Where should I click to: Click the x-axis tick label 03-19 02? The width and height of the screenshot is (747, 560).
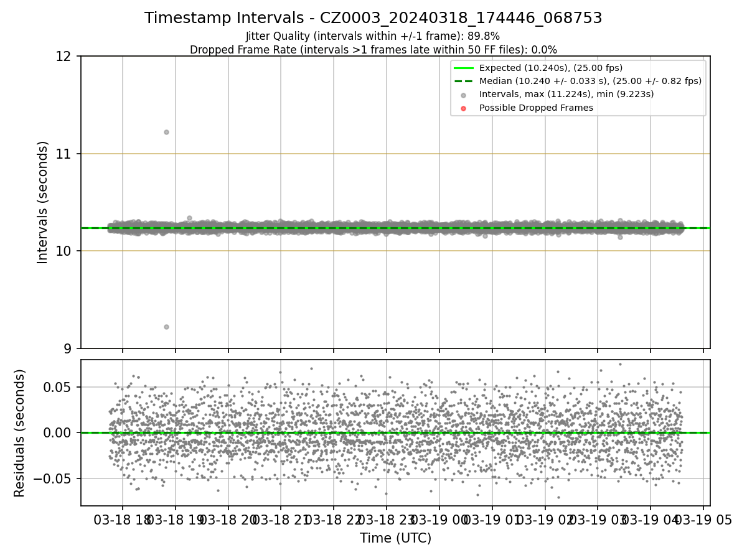click(545, 520)
